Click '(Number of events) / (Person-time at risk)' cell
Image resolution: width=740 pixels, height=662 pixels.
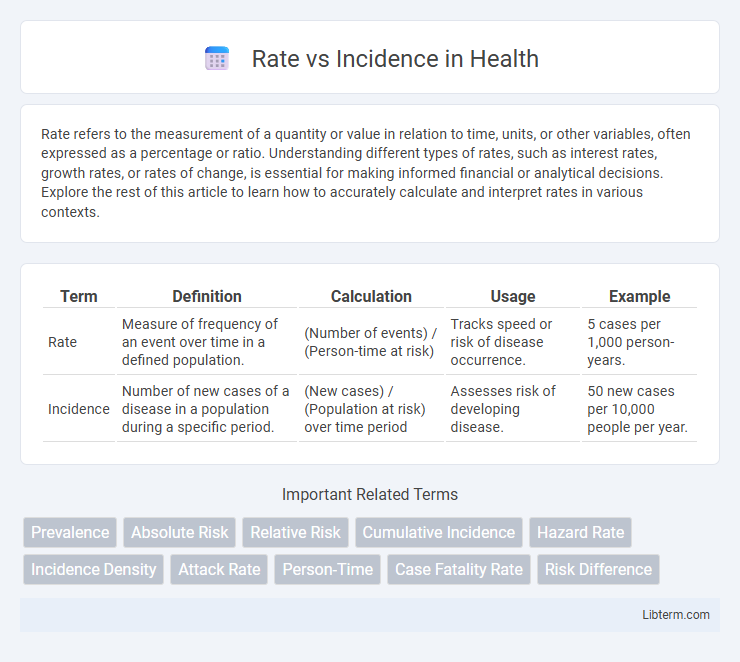click(371, 342)
